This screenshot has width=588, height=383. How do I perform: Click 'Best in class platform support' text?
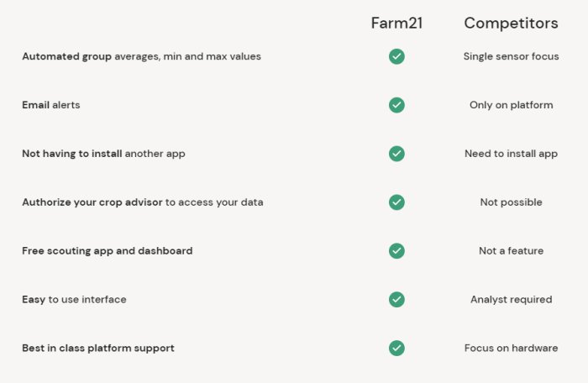pos(98,348)
